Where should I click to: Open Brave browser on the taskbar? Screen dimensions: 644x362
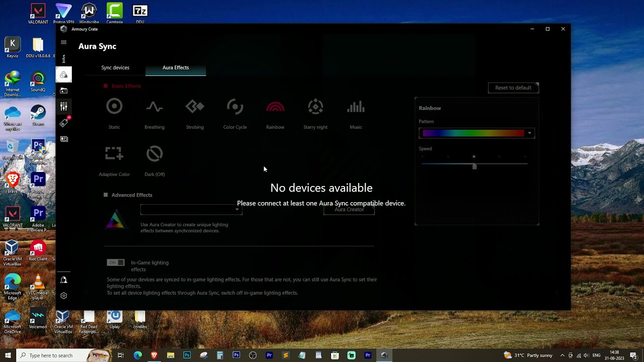click(x=154, y=355)
